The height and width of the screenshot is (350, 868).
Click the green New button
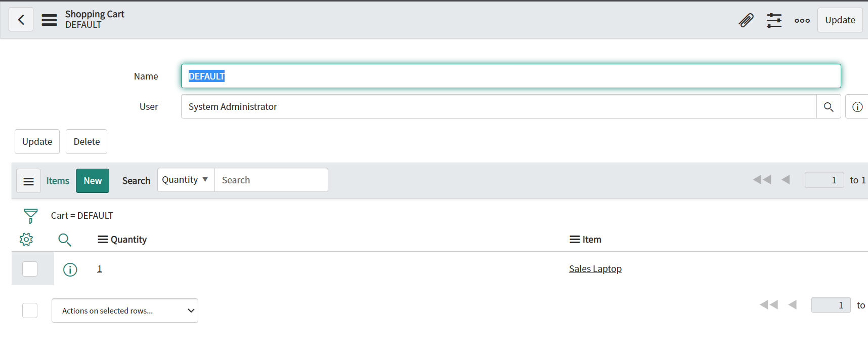(x=93, y=181)
